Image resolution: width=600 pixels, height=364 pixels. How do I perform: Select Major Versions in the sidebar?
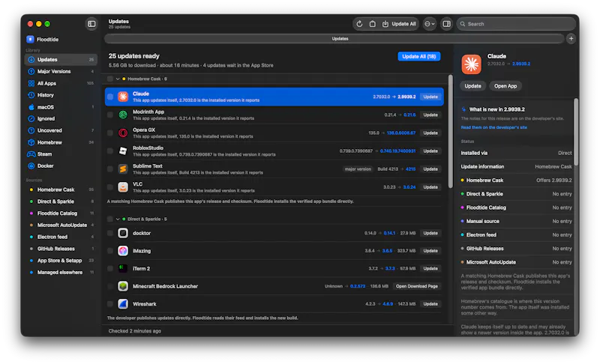point(61,71)
